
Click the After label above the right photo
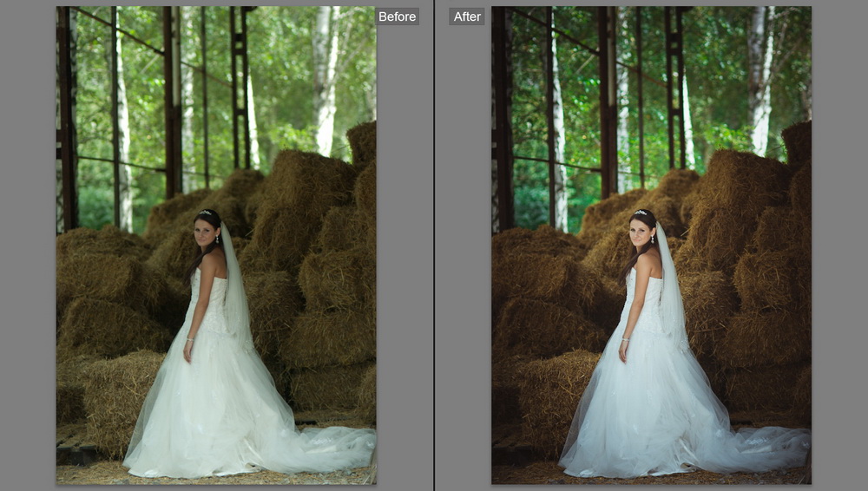click(x=467, y=16)
